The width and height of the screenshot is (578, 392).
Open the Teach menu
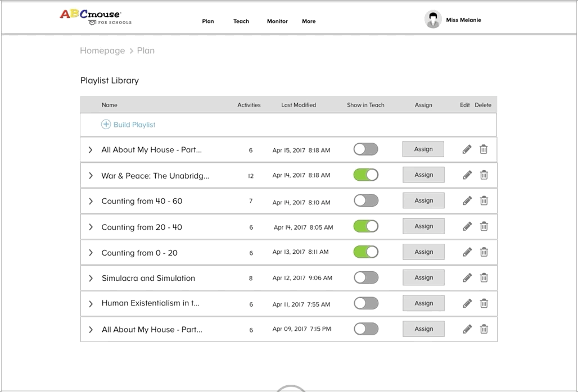click(241, 21)
